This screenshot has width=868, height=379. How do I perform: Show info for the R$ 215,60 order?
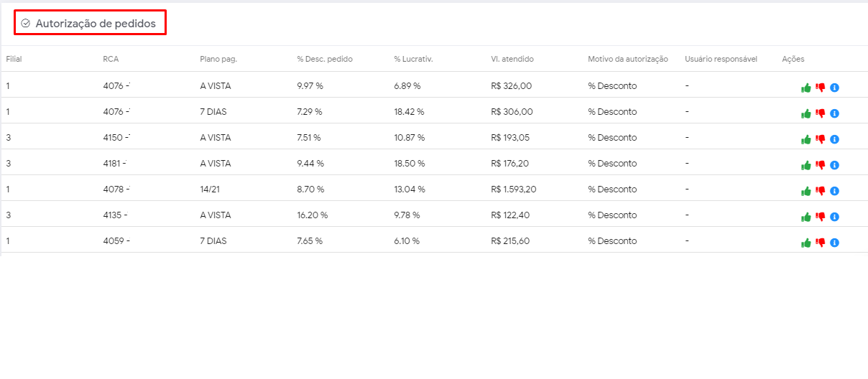834,243
